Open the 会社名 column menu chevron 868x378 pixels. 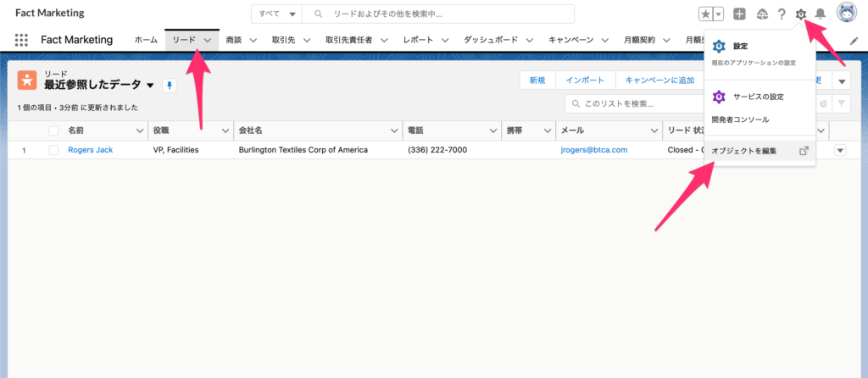[x=393, y=131]
